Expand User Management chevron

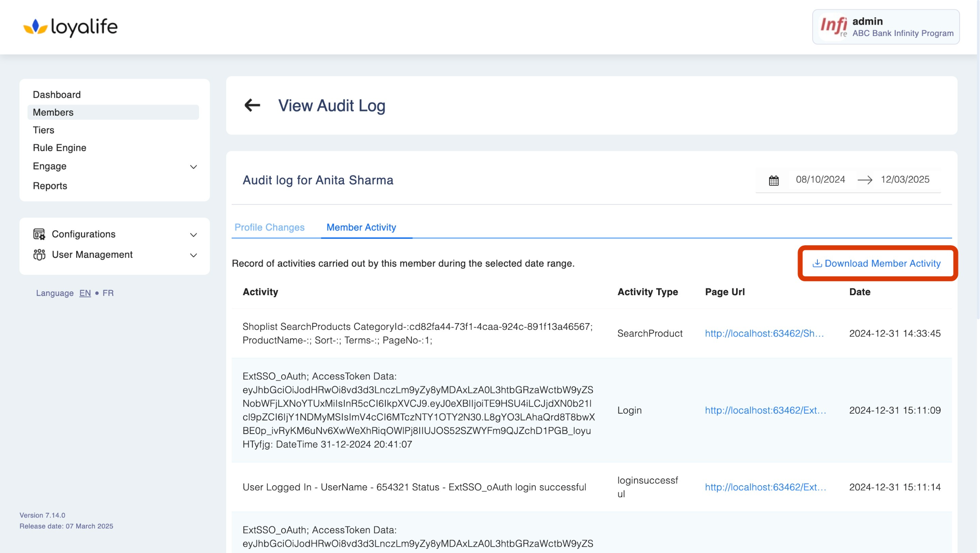(x=194, y=255)
